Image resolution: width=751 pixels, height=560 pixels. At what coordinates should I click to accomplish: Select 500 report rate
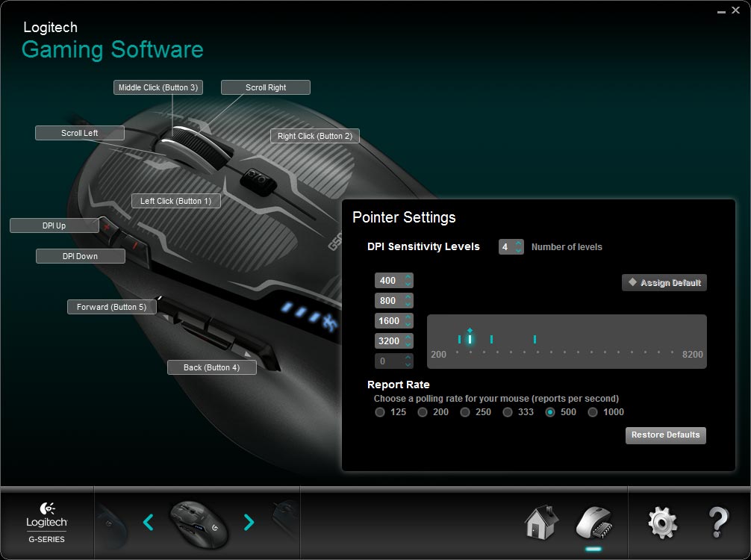click(550, 412)
